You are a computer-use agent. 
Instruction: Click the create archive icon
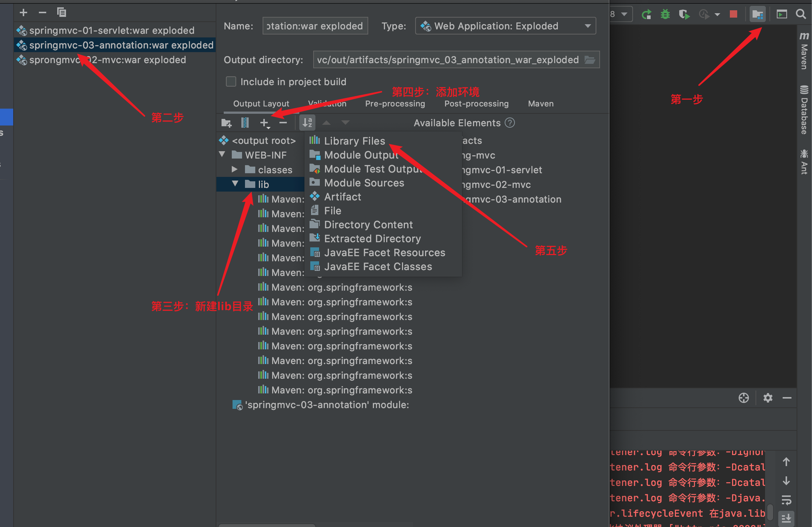(x=245, y=123)
